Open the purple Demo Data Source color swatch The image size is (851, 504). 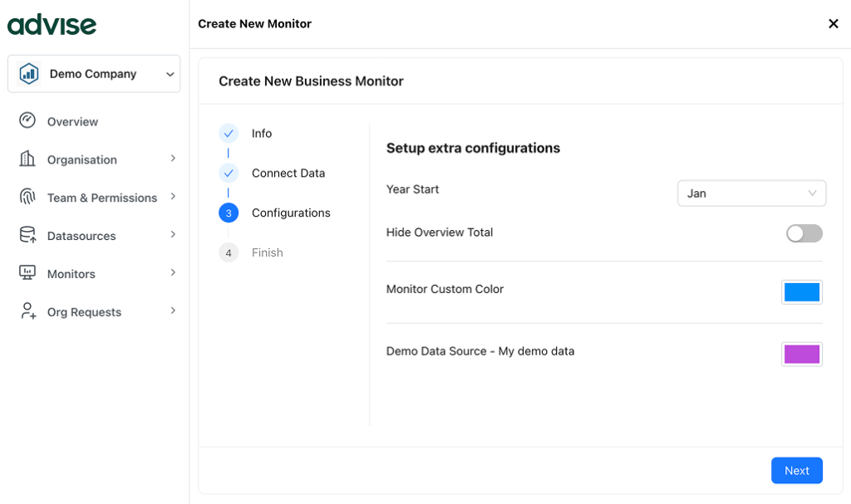802,355
